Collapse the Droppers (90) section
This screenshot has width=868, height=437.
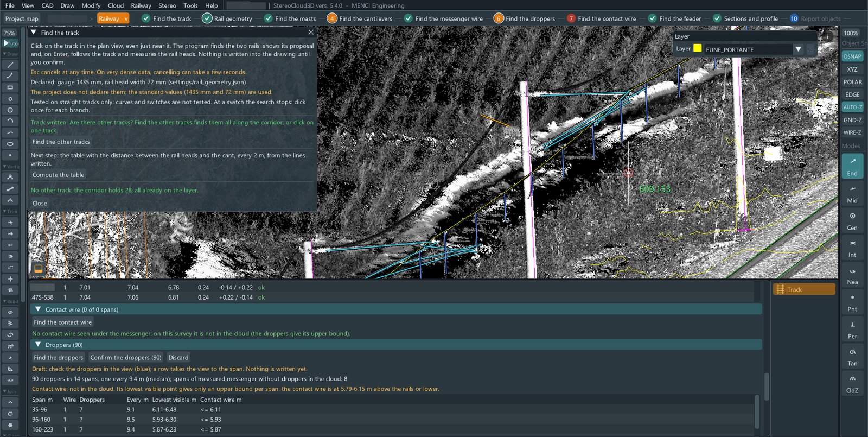tap(38, 345)
